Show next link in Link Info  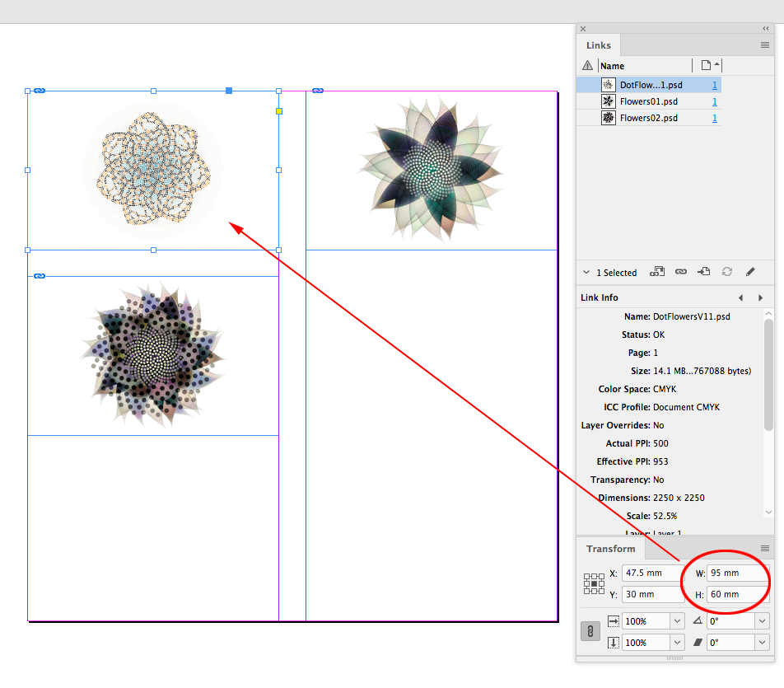pyautogui.click(x=760, y=297)
